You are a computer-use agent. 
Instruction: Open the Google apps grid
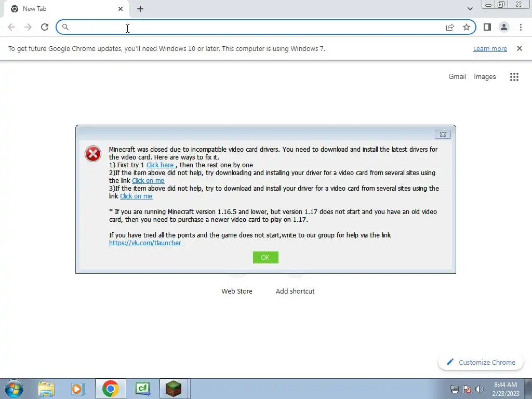point(514,77)
